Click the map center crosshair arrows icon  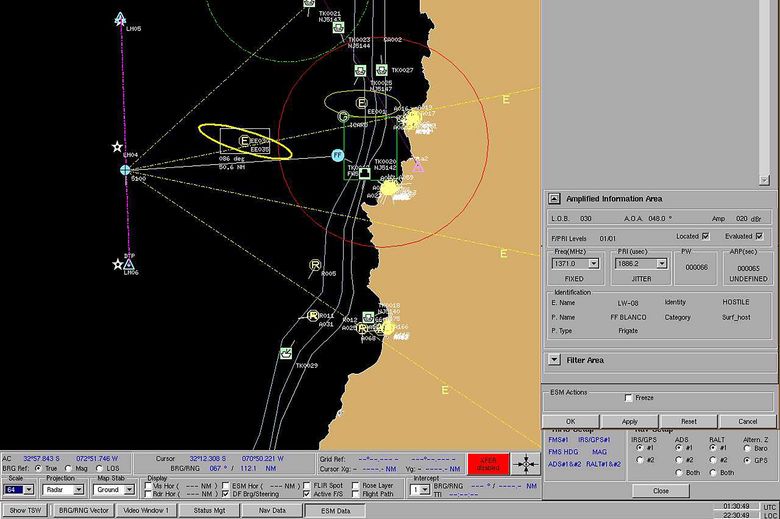click(525, 464)
